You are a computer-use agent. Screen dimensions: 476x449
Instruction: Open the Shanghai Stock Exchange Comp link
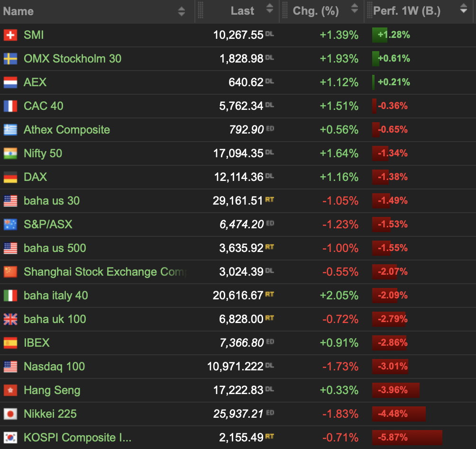105,272
